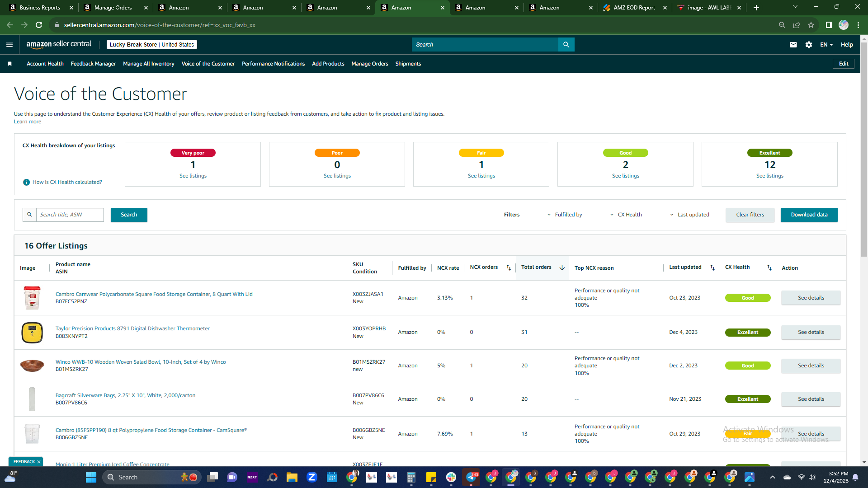Open Zoom from the taskbar

click(312, 477)
